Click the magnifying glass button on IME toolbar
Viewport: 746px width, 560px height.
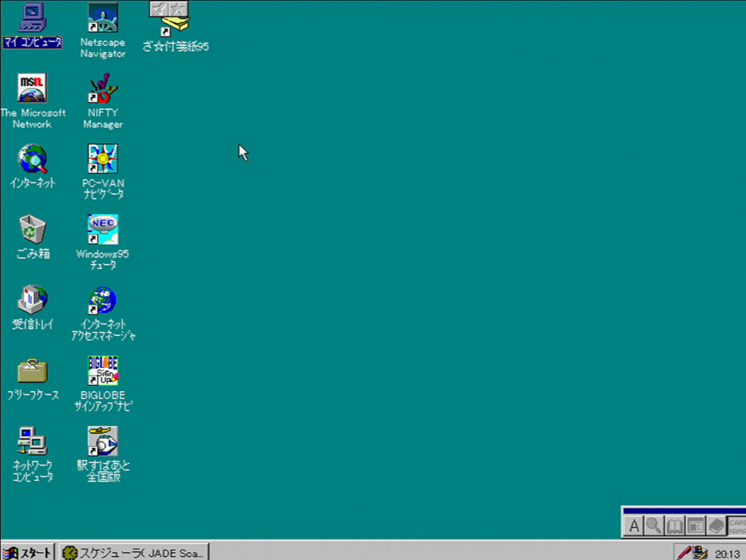pos(654,525)
